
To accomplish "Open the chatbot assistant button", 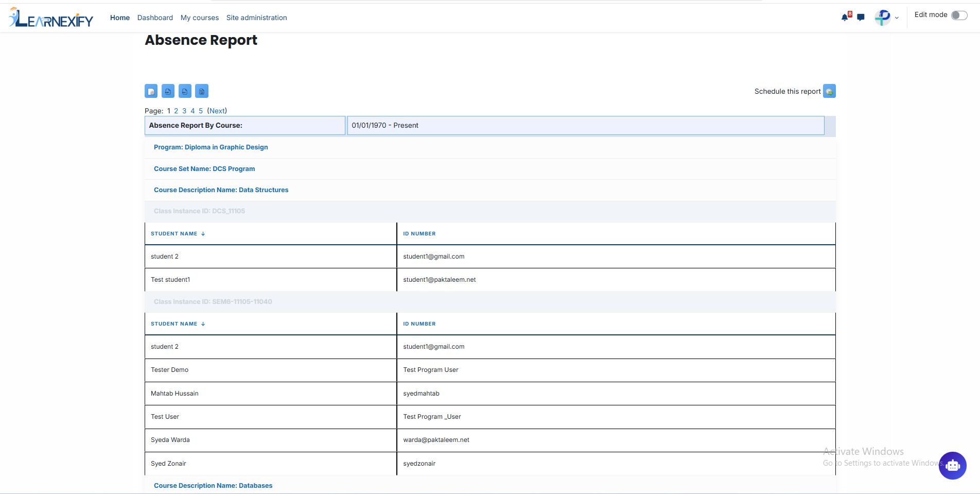I will click(x=952, y=466).
